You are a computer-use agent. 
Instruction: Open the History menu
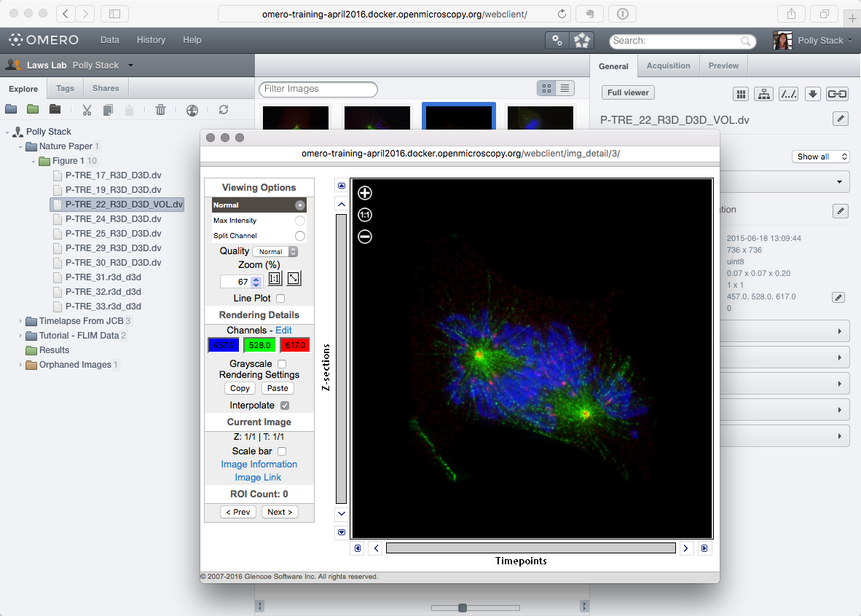(x=151, y=40)
